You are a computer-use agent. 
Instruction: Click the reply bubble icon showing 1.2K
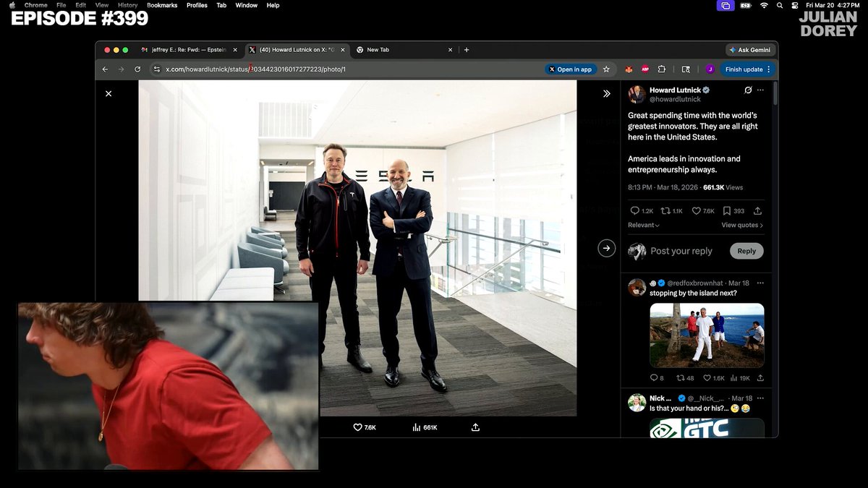point(634,211)
